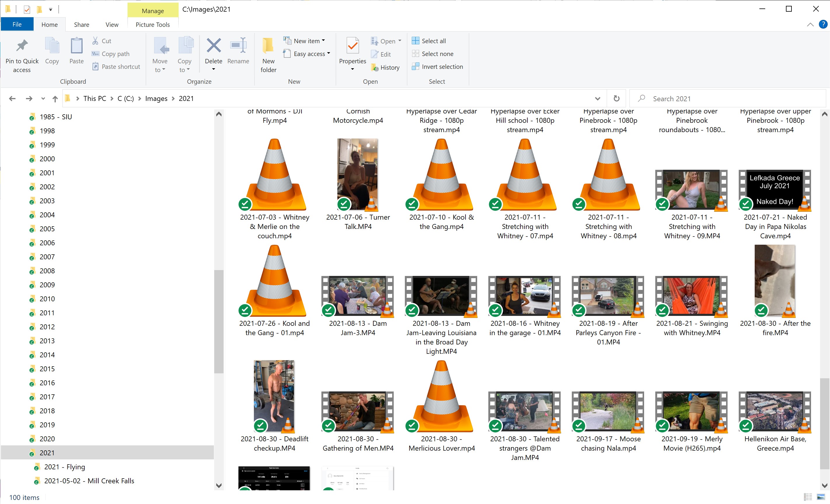Switch to the Home tab

tap(50, 24)
